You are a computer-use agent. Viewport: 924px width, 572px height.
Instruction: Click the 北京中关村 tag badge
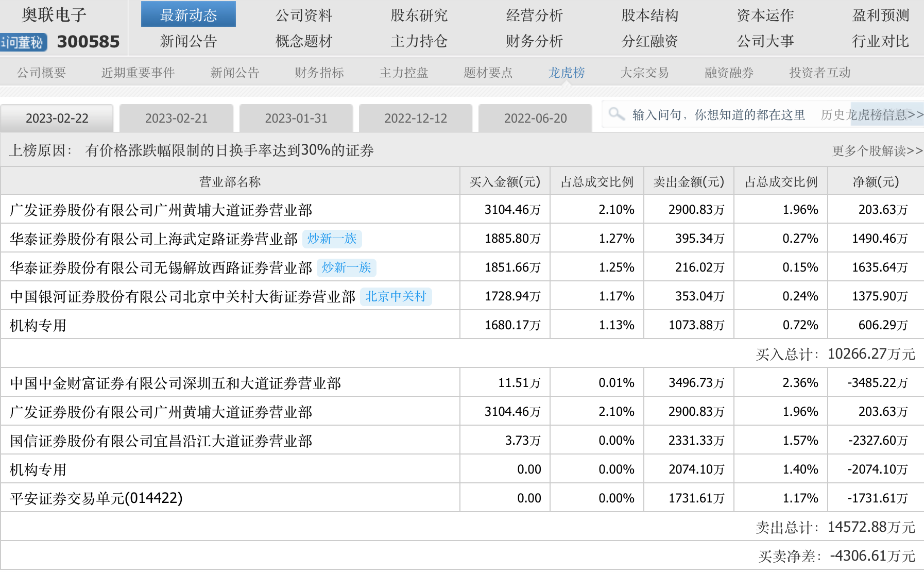pyautogui.click(x=396, y=296)
